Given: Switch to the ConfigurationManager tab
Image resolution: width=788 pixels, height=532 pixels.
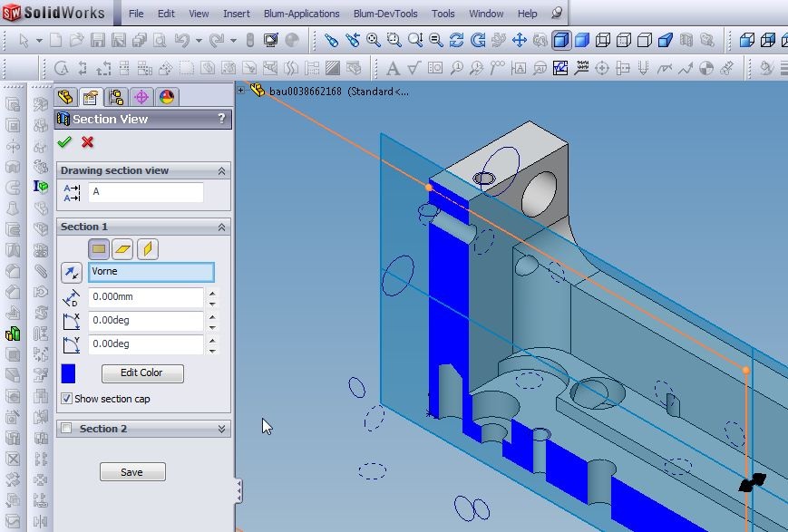Looking at the screenshot, I should [116, 96].
